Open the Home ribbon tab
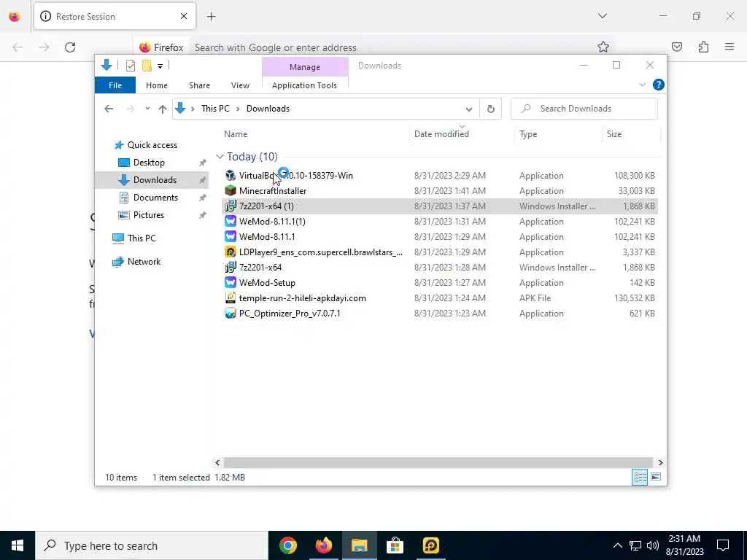This screenshot has width=747, height=560. pos(157,85)
